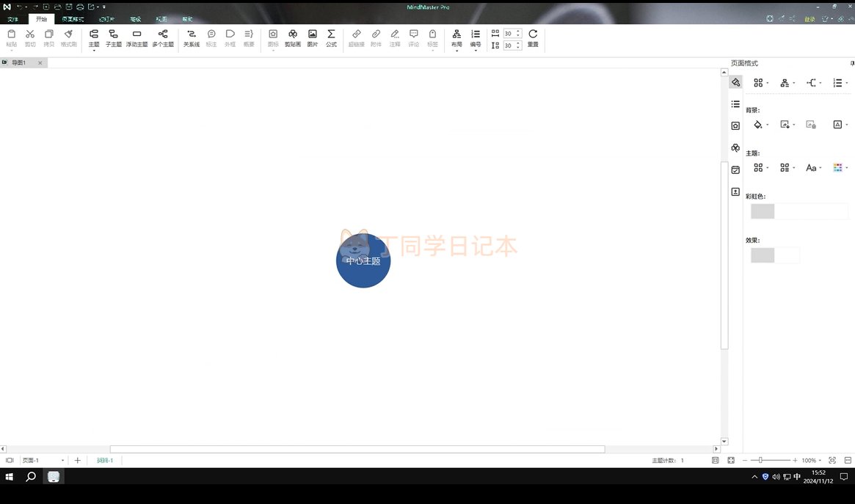Add a new page with plus button
The height and width of the screenshot is (504, 855).
click(x=78, y=461)
